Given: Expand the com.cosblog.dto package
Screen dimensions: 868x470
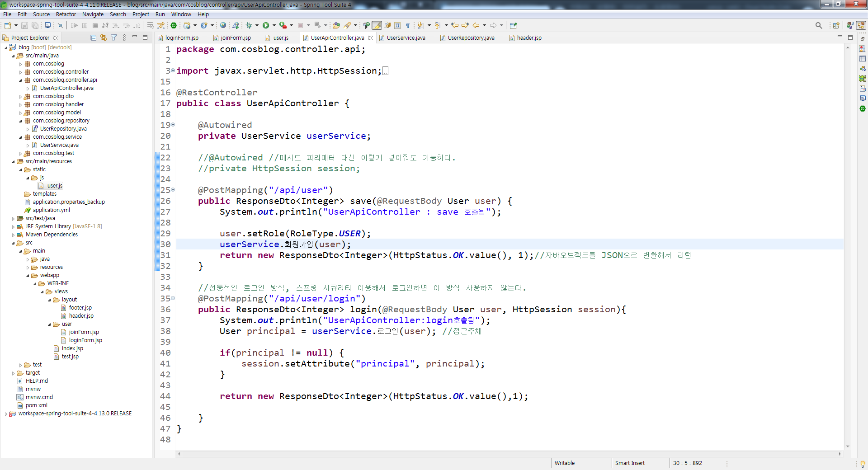Looking at the screenshot, I should point(20,96).
